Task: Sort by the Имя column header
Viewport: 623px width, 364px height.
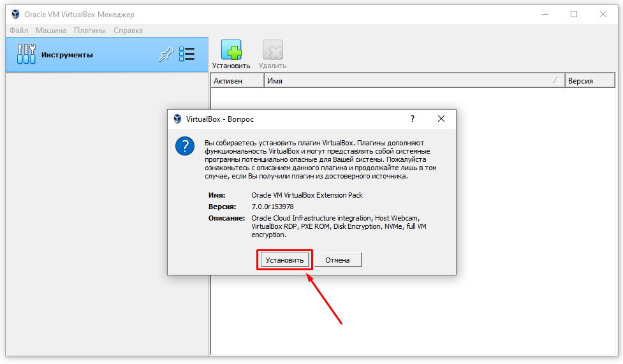Action: point(414,81)
